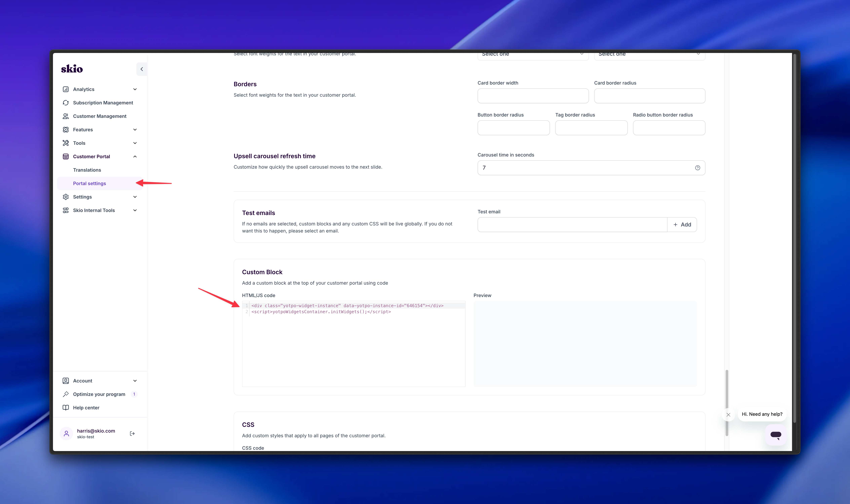Click into the HTML/JS code editor
850x504 pixels.
[x=354, y=344]
